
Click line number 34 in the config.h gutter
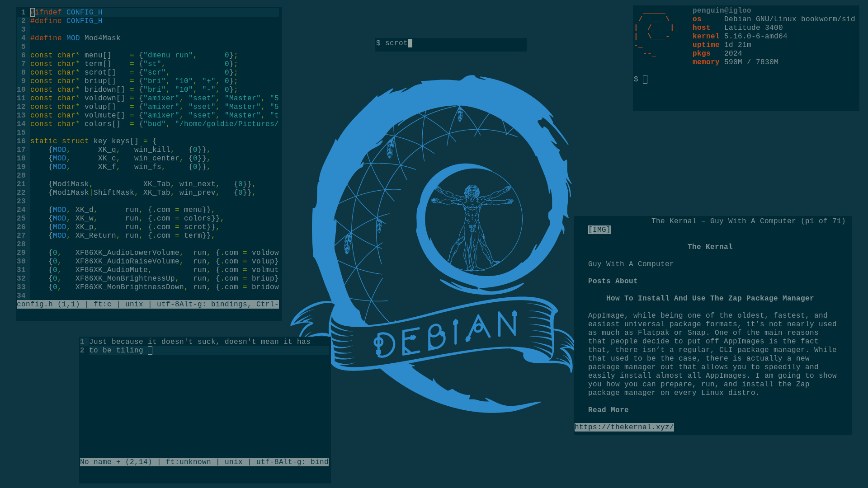[21, 296]
